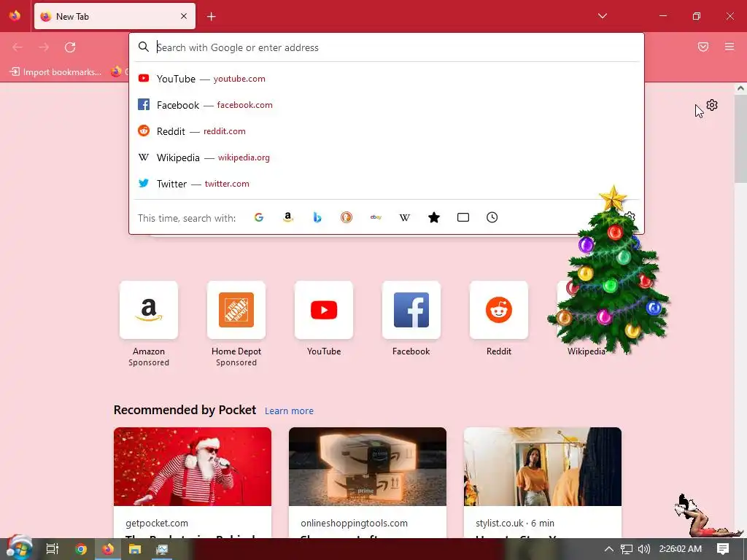This screenshot has height=560, width=747.
Task: Personalize new tab via gear icon
Action: pos(712,105)
